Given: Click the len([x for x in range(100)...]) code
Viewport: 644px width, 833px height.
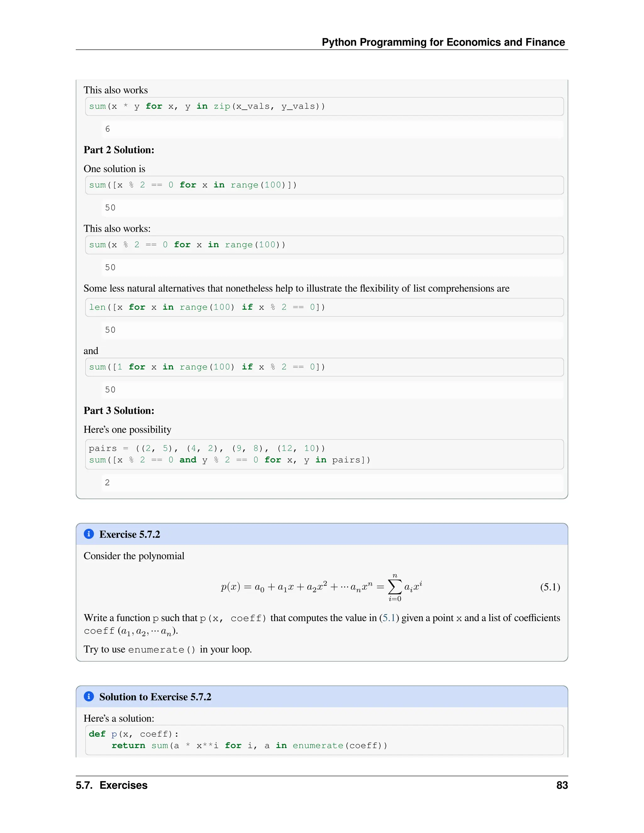Looking at the screenshot, I should 324,307.
